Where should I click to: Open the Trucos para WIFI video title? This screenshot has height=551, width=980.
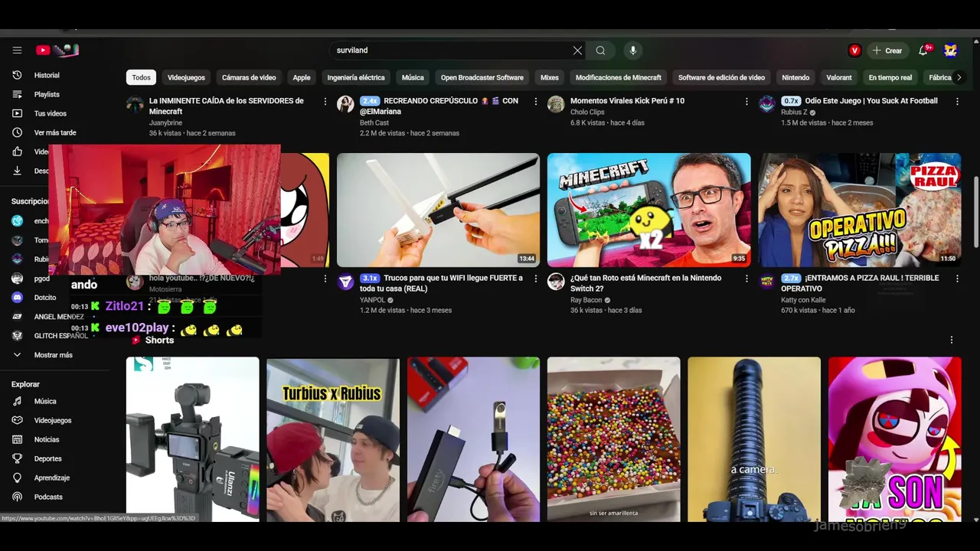coord(441,283)
